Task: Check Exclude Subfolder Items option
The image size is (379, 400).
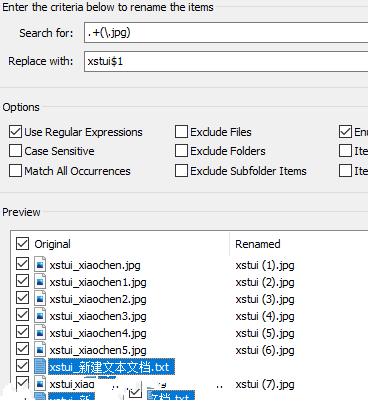Action: click(181, 171)
